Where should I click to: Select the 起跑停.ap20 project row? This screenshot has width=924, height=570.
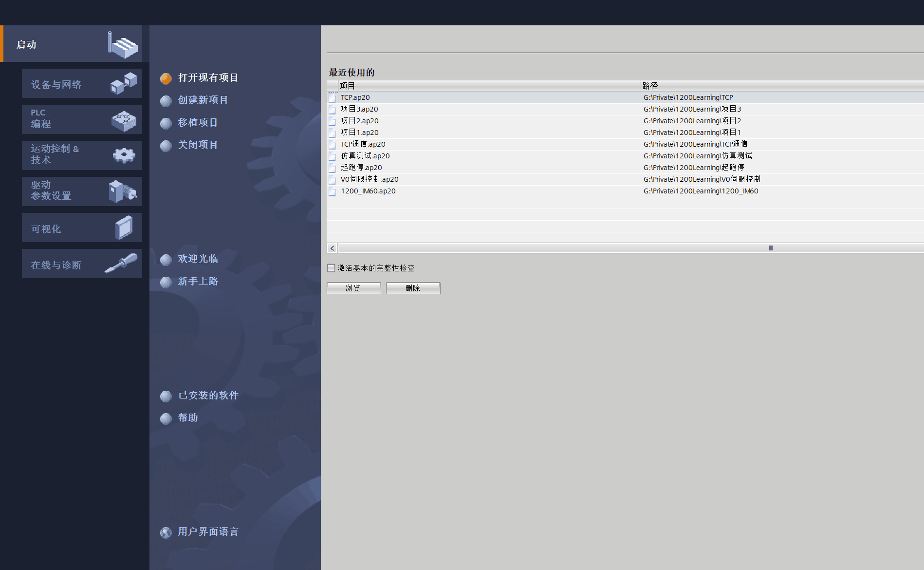click(625, 168)
